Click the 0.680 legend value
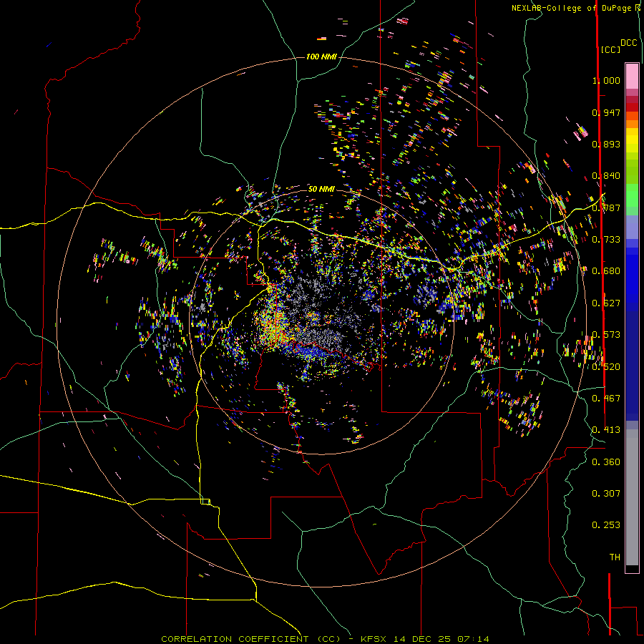Screen dimensions: 644x644 [x=606, y=271]
